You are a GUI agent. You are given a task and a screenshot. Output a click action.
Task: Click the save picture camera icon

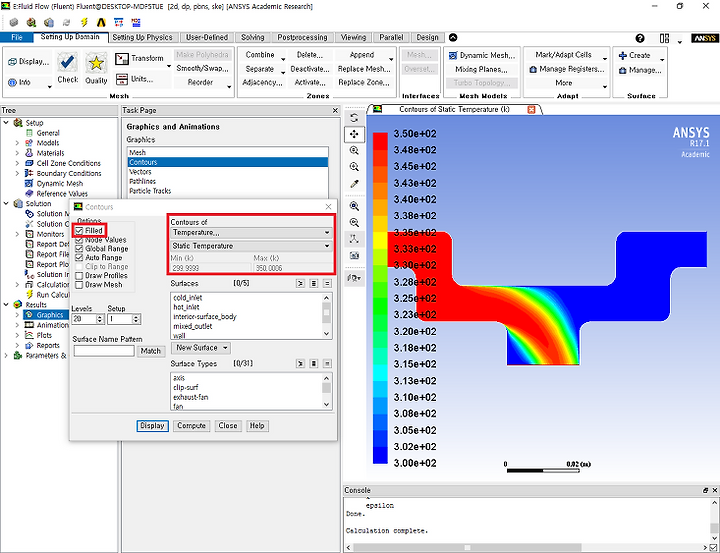[x=354, y=255]
